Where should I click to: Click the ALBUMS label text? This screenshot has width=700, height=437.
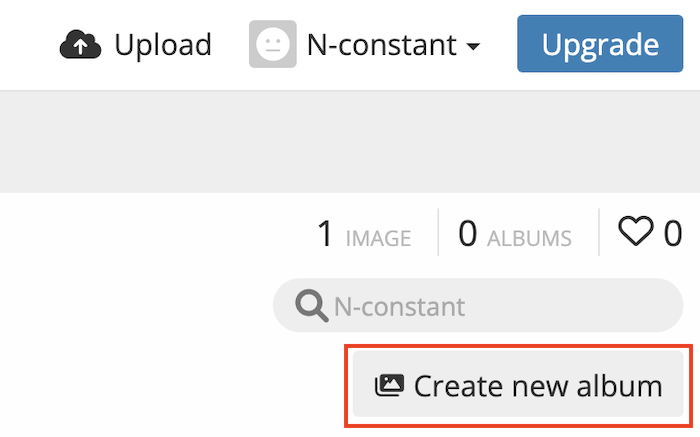tap(529, 238)
